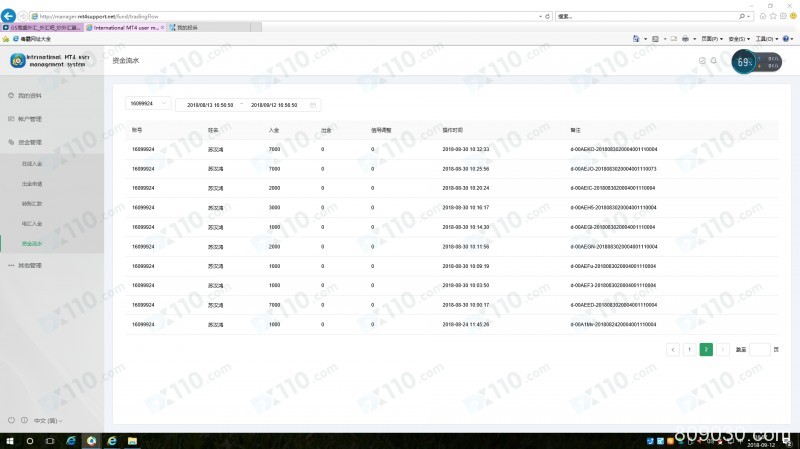Go back with the browser back arrow
Screen dimensions: 800x449
[8, 16]
